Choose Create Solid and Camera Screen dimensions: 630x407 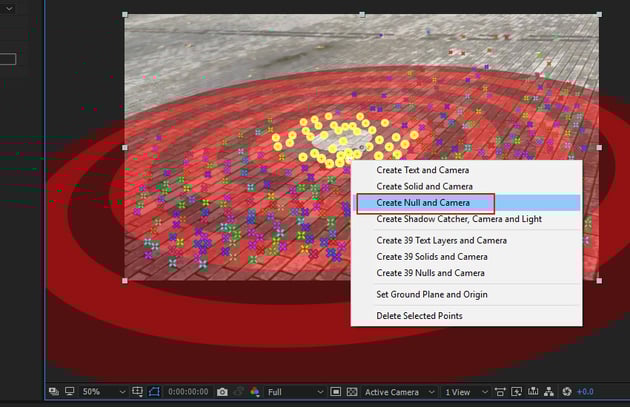coord(466,186)
